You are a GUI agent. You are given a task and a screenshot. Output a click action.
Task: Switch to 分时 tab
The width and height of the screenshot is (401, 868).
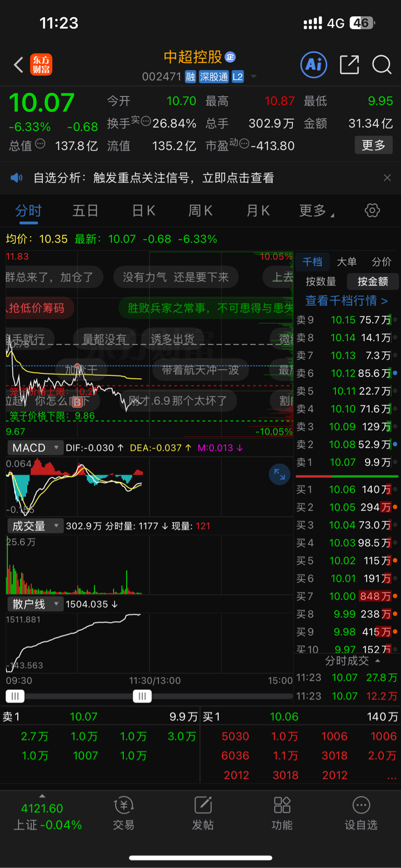coord(28,210)
